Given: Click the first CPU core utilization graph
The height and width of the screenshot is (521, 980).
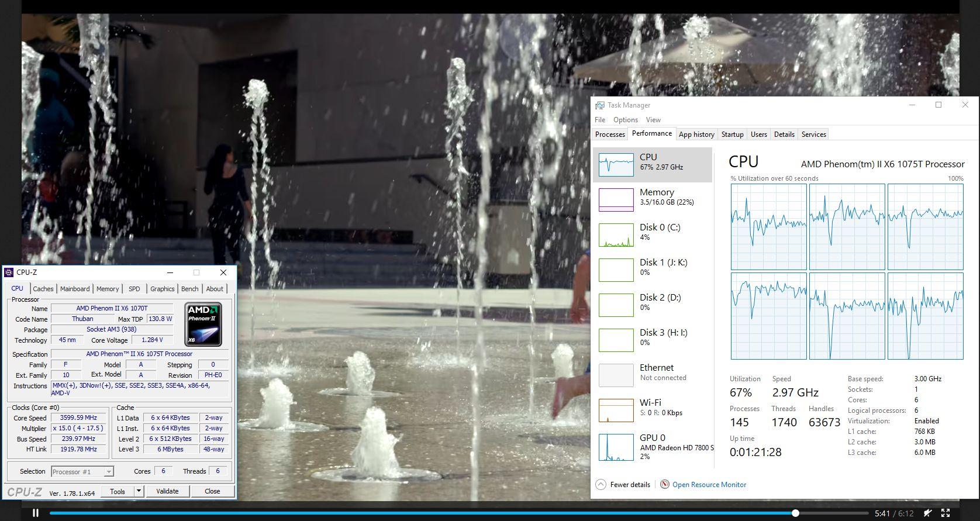Looking at the screenshot, I should click(x=769, y=227).
